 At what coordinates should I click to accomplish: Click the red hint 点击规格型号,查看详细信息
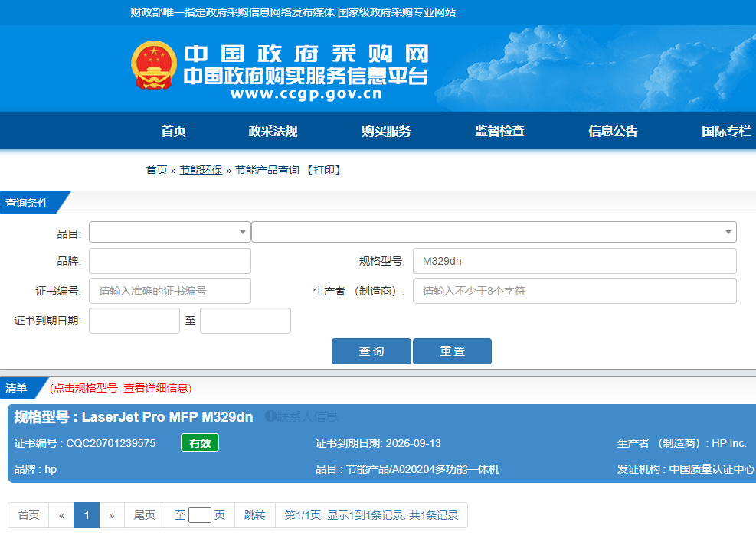click(120, 388)
